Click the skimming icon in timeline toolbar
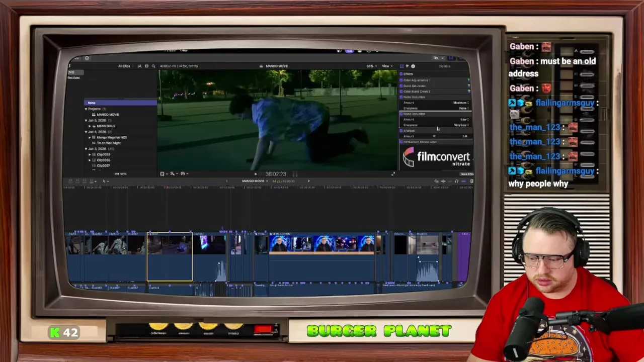644x362 pixels. 436,181
